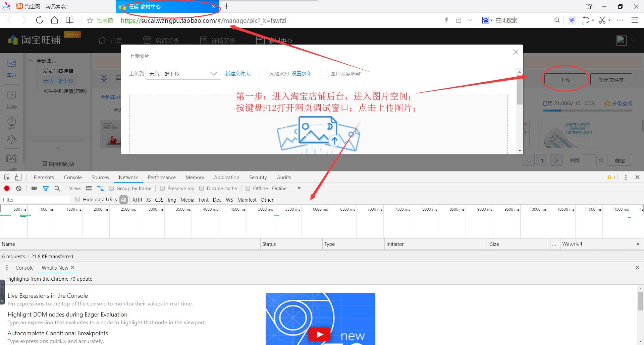Collapse the 全部图片 tree node
This screenshot has height=345, width=644.
tap(31, 61)
